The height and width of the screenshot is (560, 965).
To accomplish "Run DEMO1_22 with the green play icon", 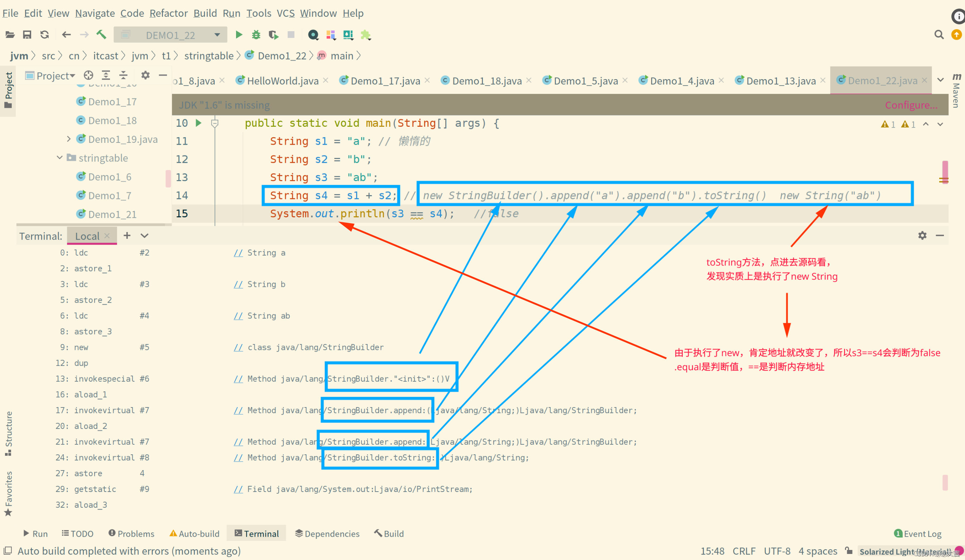I will pos(239,35).
